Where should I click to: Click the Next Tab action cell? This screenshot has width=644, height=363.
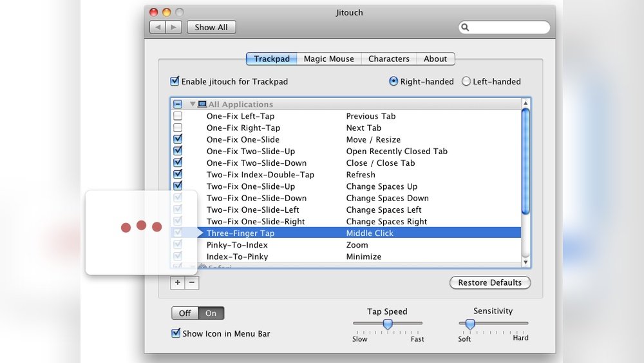tap(363, 128)
